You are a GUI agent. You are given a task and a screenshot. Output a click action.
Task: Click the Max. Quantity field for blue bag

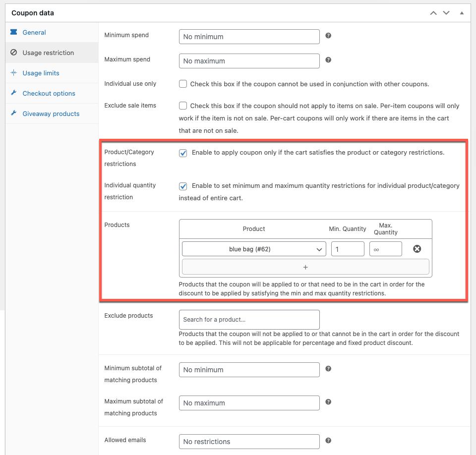pyautogui.click(x=386, y=249)
